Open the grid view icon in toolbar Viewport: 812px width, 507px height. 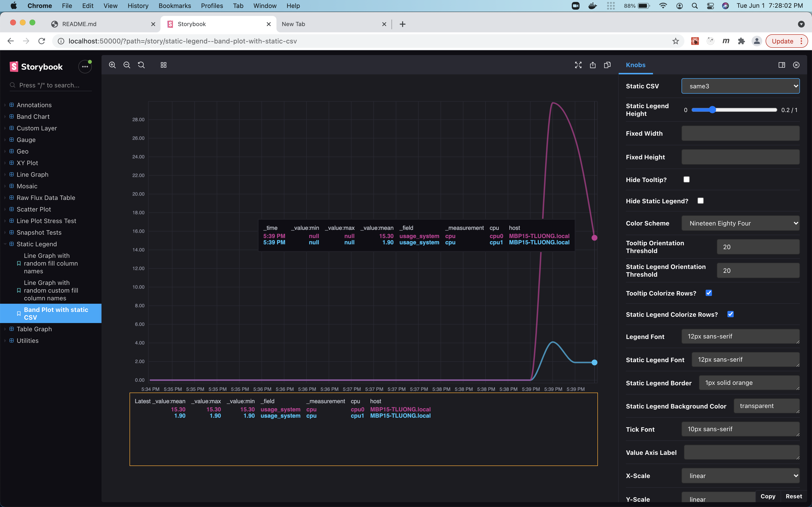pyautogui.click(x=163, y=65)
